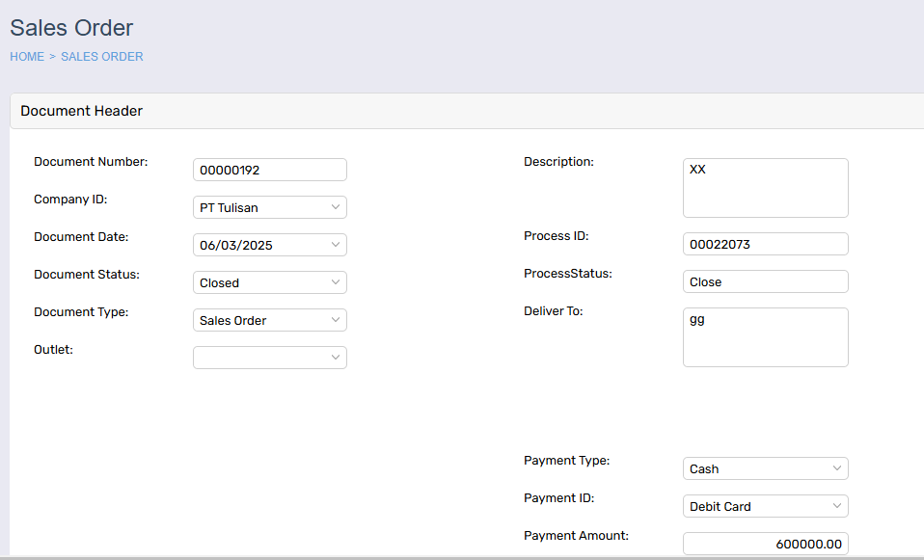Open the Company ID dropdown PT Tulisan

click(270, 207)
